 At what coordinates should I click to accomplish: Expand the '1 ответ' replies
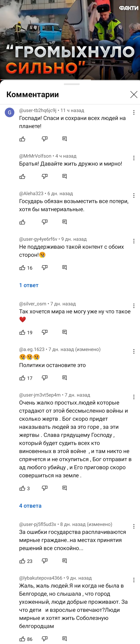[x=29, y=285]
